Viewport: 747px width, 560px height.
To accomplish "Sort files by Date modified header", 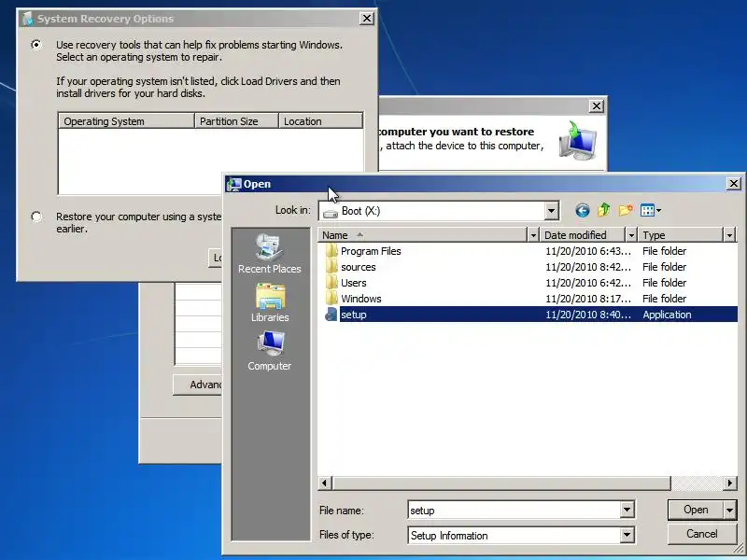I will [583, 235].
